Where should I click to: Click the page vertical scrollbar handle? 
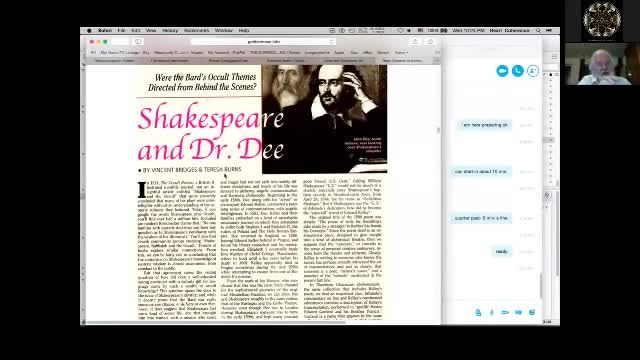tap(438, 130)
